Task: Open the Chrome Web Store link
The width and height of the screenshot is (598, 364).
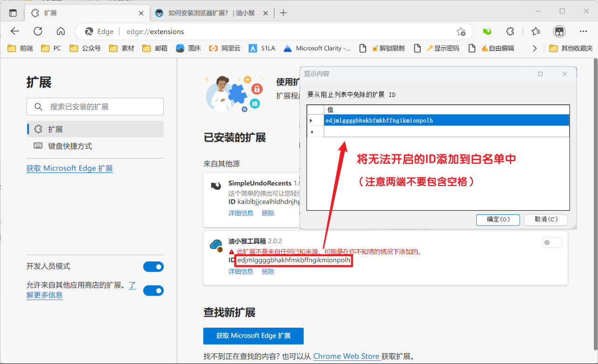Action: [x=347, y=356]
